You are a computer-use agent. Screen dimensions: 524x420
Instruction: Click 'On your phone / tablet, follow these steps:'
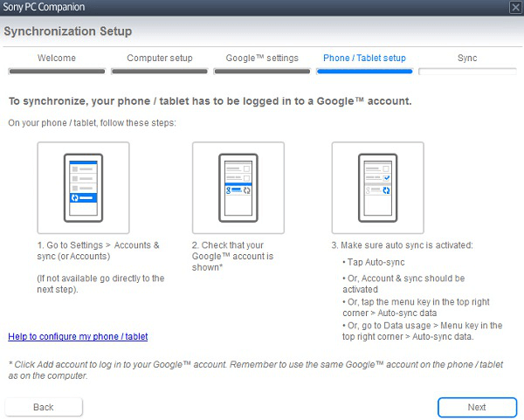[x=92, y=122]
